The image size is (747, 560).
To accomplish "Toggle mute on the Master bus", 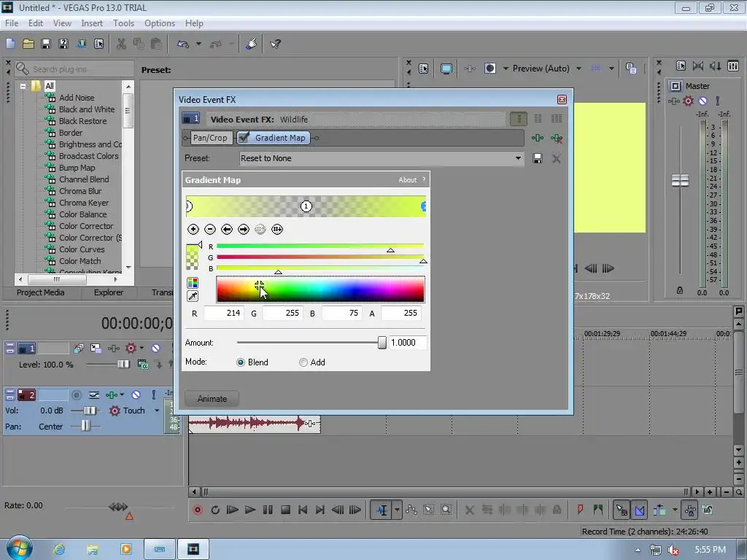I will pos(703,101).
